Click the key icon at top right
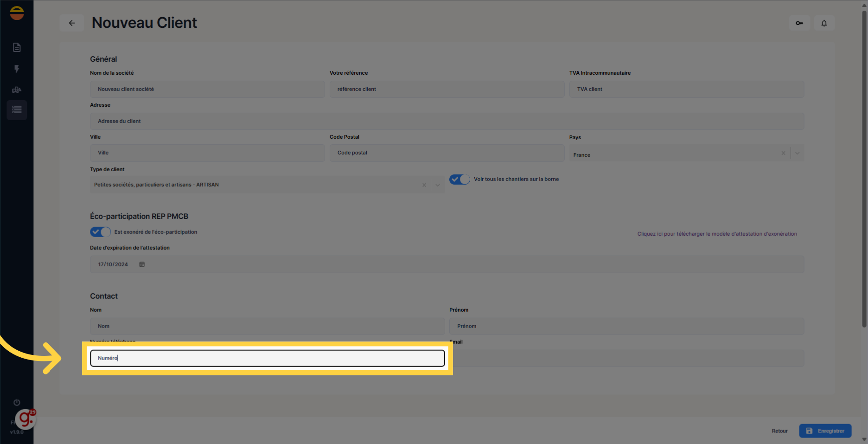 [799, 23]
